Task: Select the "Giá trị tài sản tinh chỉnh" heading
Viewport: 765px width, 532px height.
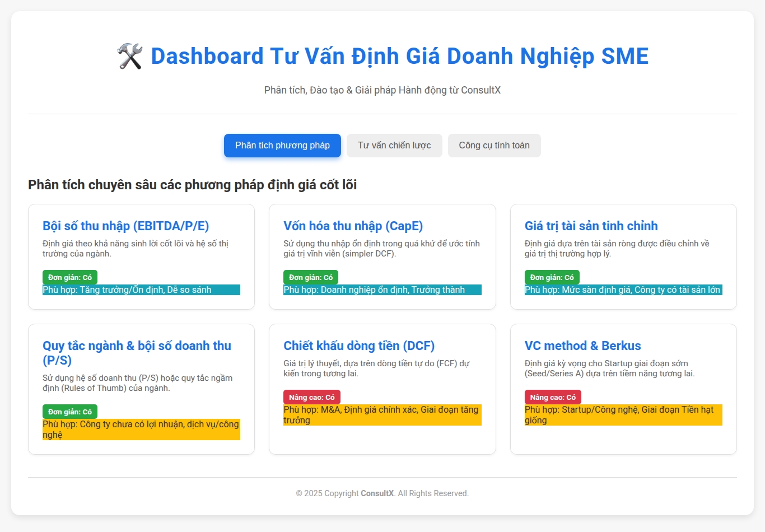Action: [x=591, y=226]
